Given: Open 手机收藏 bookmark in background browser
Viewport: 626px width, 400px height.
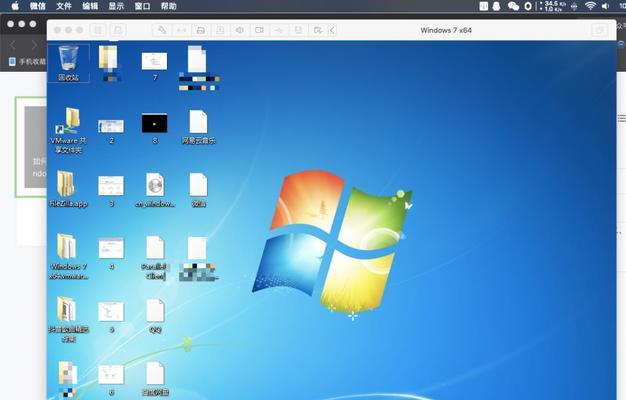Looking at the screenshot, I should point(28,61).
